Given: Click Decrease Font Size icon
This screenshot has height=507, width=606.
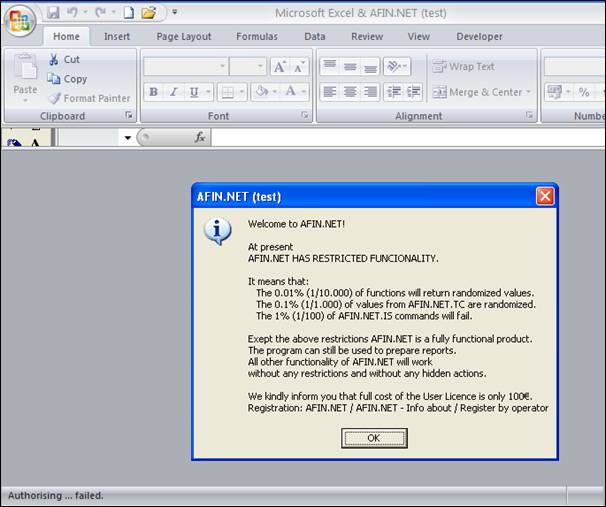Looking at the screenshot, I should (299, 66).
